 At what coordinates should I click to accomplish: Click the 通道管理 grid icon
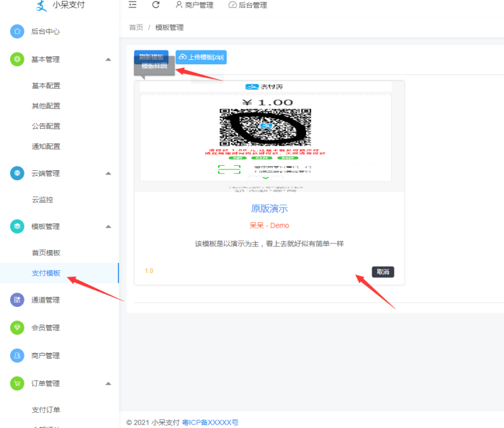17,299
